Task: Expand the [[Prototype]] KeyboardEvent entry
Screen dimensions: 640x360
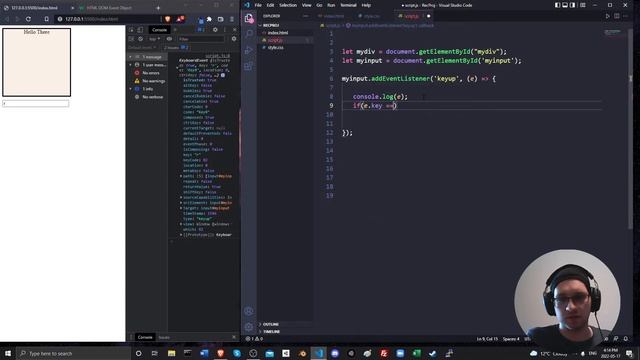Action: click(181, 235)
